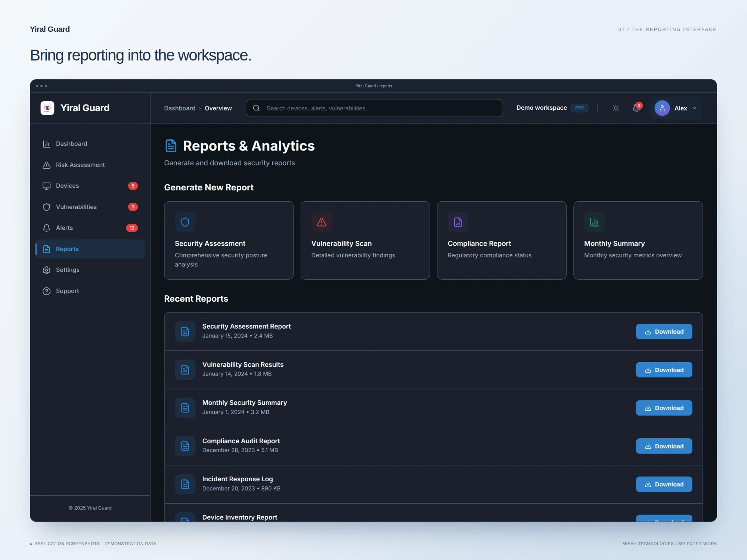Viewport: 747px width, 560px height.
Task: Select the Reports sidebar item
Action: coord(90,249)
